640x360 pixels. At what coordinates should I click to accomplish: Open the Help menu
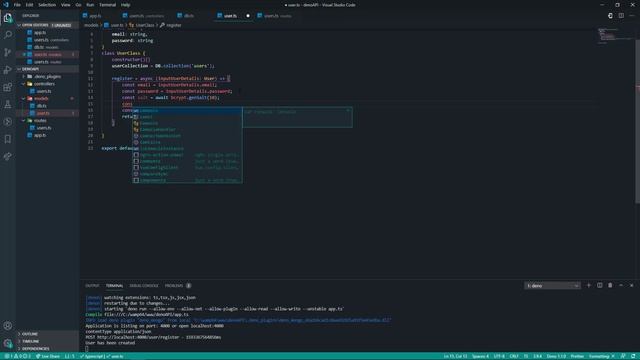coord(125,5)
